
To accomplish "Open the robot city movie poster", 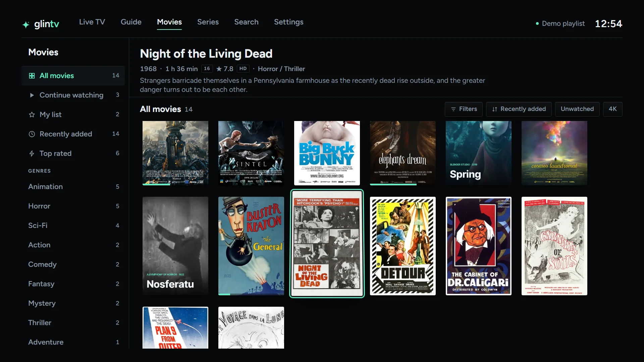I will [x=175, y=153].
